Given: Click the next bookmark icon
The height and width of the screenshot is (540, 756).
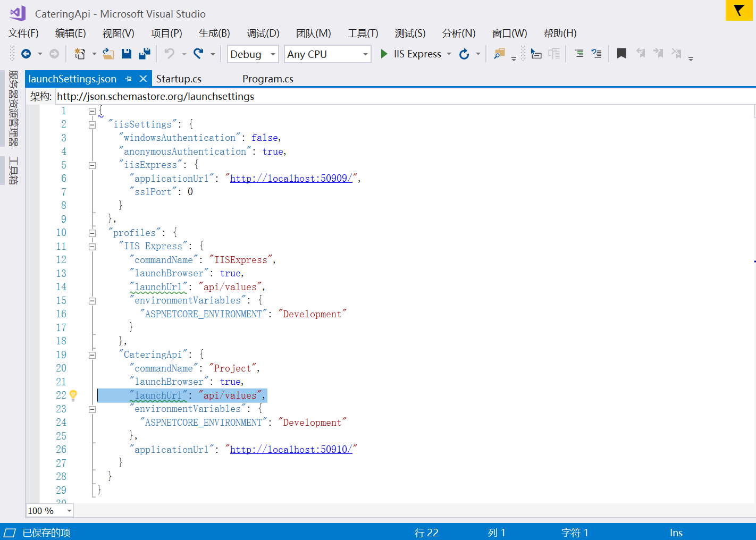Looking at the screenshot, I should click(x=658, y=53).
